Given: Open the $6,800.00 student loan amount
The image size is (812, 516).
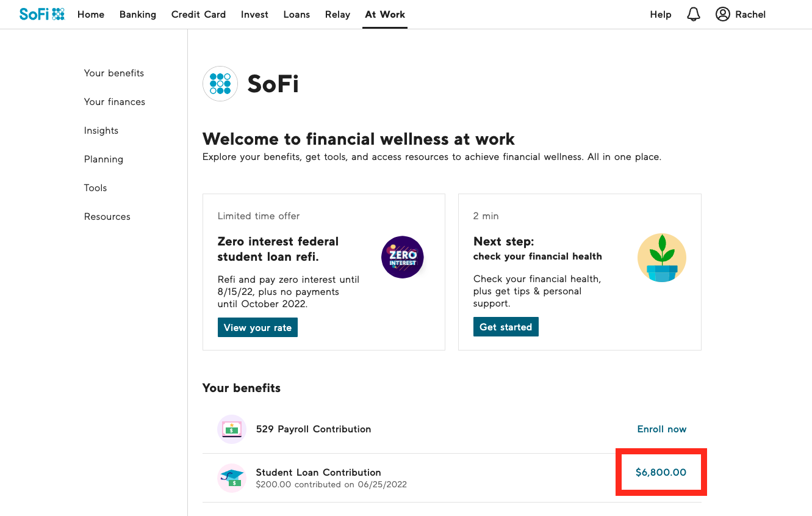Looking at the screenshot, I should pos(661,473).
